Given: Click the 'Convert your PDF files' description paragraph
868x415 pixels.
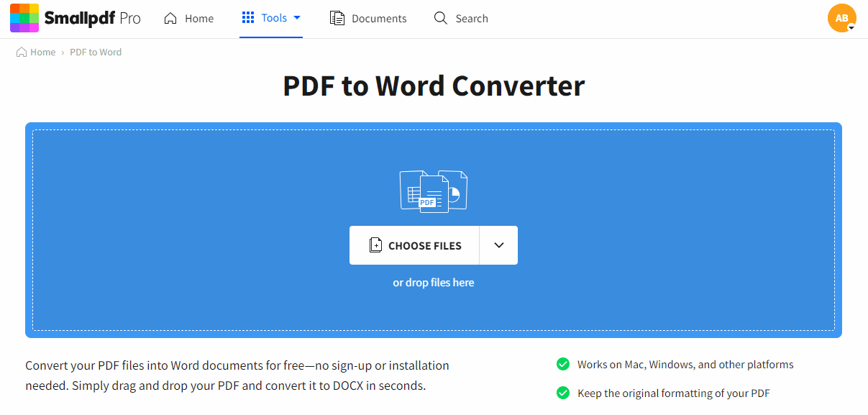Looking at the screenshot, I should click(237, 375).
